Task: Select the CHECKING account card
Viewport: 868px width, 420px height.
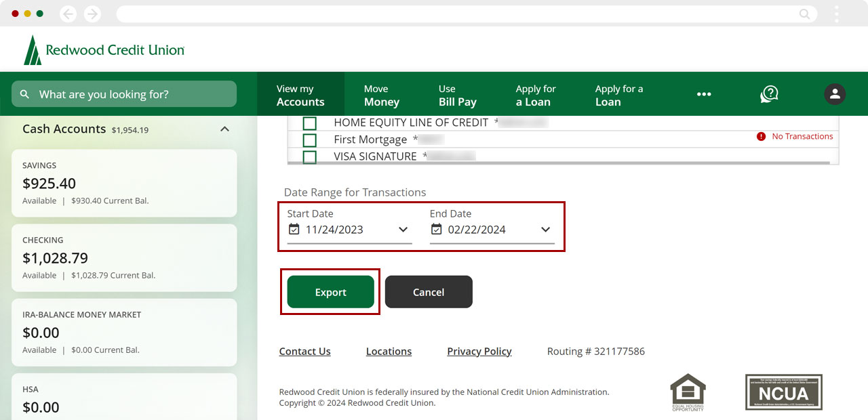Action: [124, 257]
